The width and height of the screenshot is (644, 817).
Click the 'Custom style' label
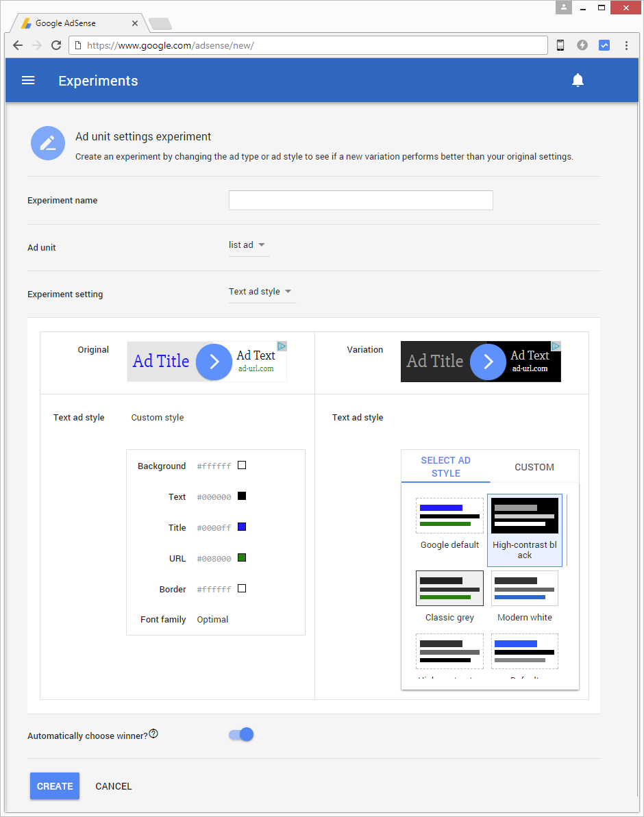[158, 417]
